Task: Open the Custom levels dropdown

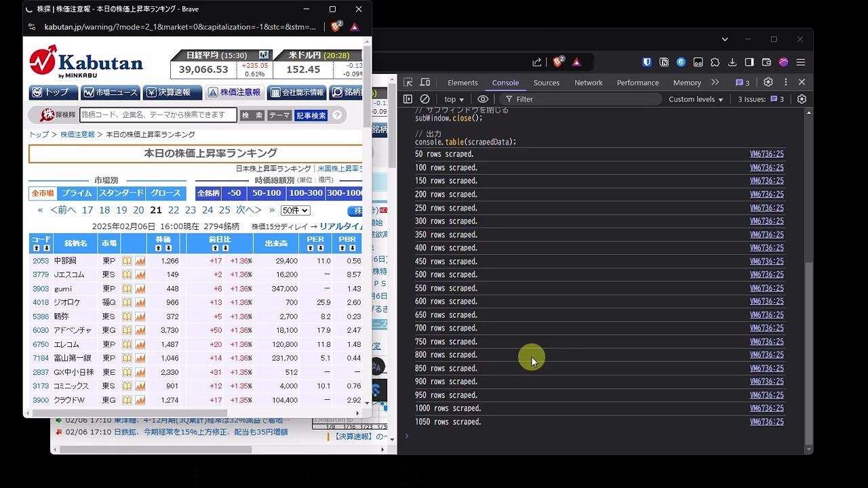Action: [696, 99]
